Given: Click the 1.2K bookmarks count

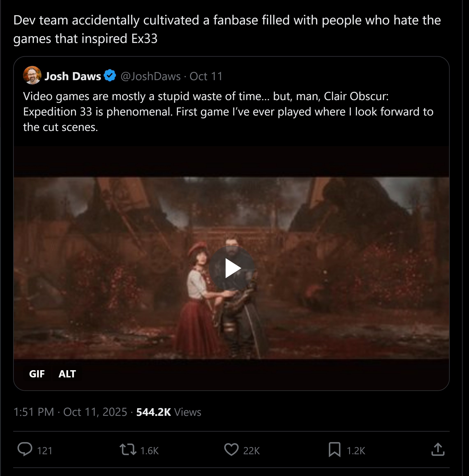Looking at the screenshot, I should coord(356,451).
